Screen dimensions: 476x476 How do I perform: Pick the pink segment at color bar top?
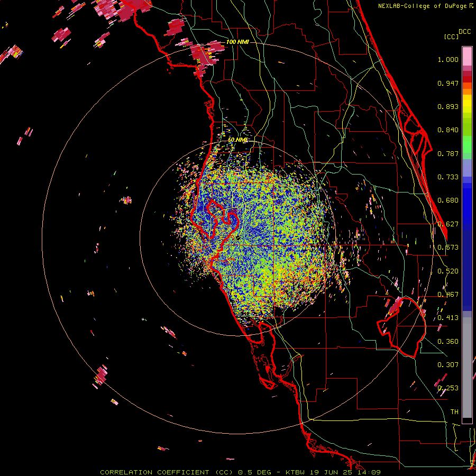[x=467, y=56]
